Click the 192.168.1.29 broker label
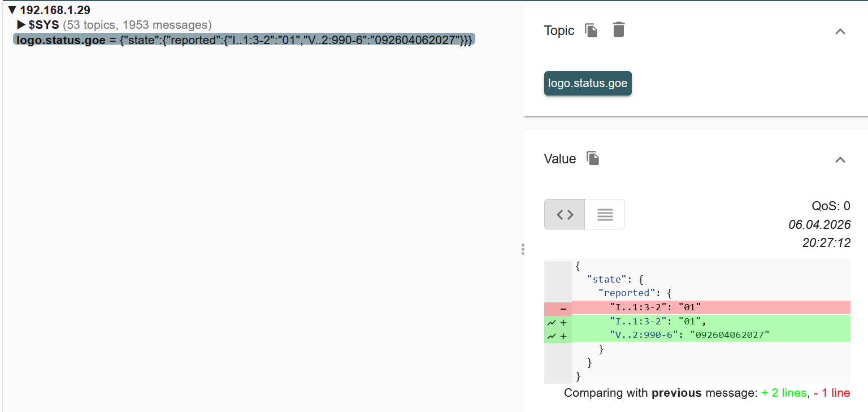The width and height of the screenshot is (868, 412). 55,10
